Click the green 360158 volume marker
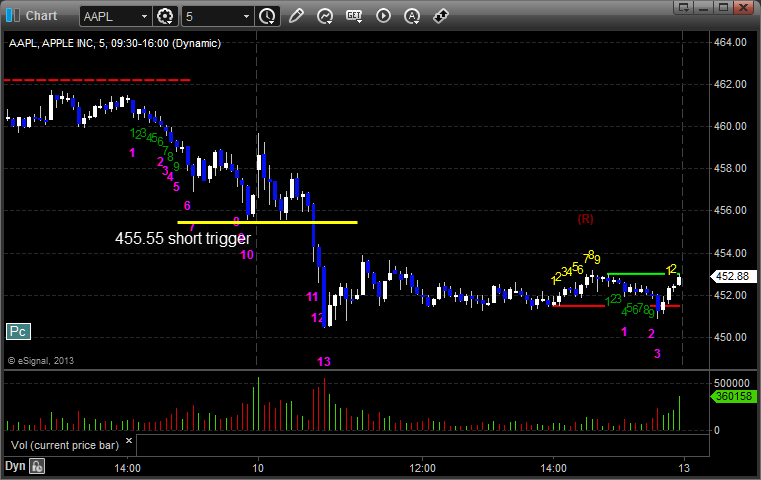The height and width of the screenshot is (480, 761). (734, 396)
